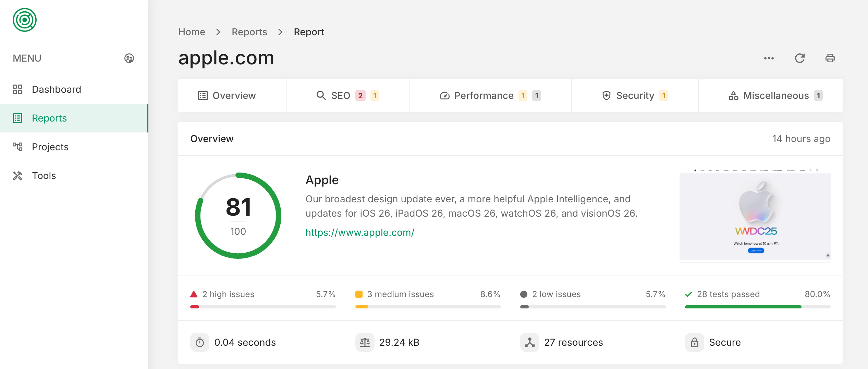Click the '8.6%' medium issues percentage
The width and height of the screenshot is (868, 369).
[x=490, y=294]
